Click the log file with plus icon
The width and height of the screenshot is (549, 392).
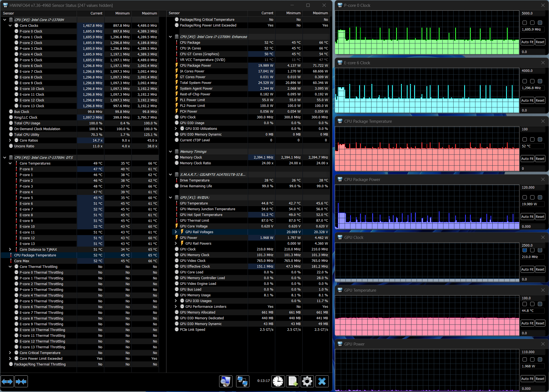293,381
